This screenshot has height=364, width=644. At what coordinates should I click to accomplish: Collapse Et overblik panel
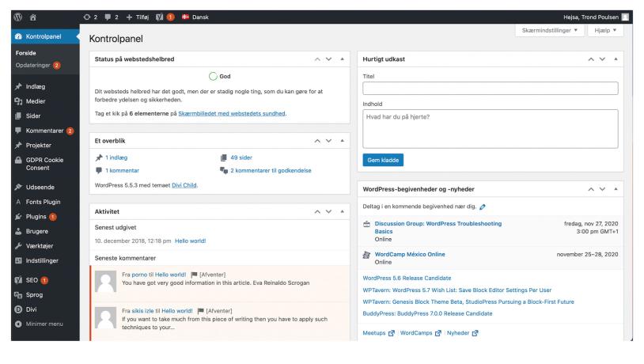click(342, 141)
